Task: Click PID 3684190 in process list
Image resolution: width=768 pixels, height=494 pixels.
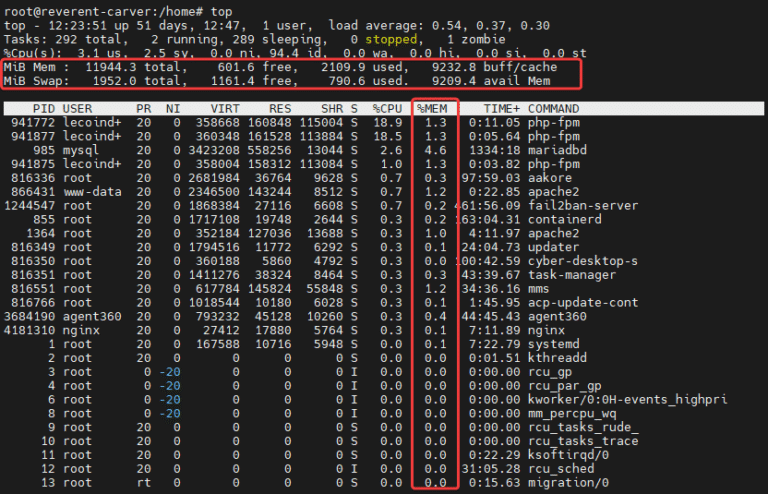Action: (x=29, y=316)
